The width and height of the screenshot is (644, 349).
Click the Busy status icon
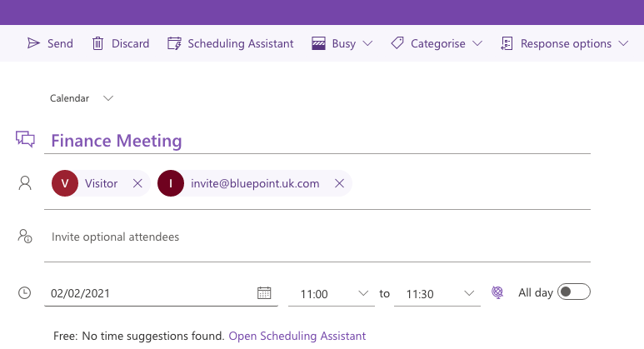click(x=318, y=43)
